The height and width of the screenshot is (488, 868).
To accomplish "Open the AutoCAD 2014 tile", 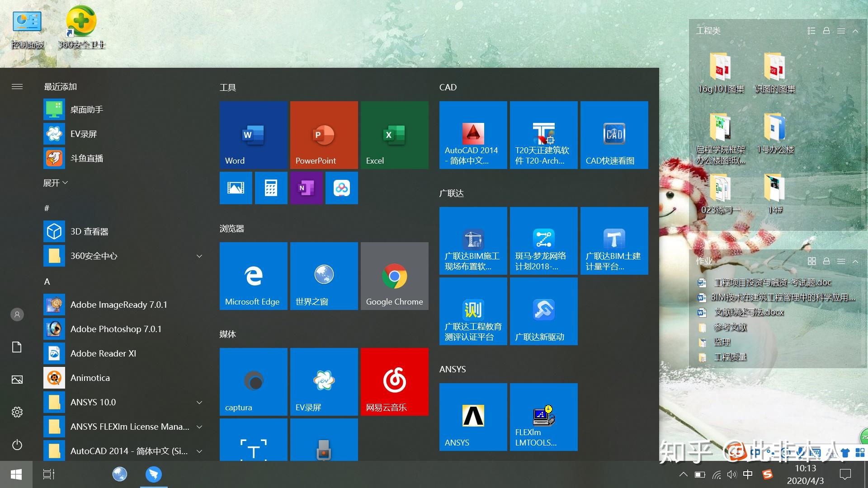I will [x=473, y=135].
